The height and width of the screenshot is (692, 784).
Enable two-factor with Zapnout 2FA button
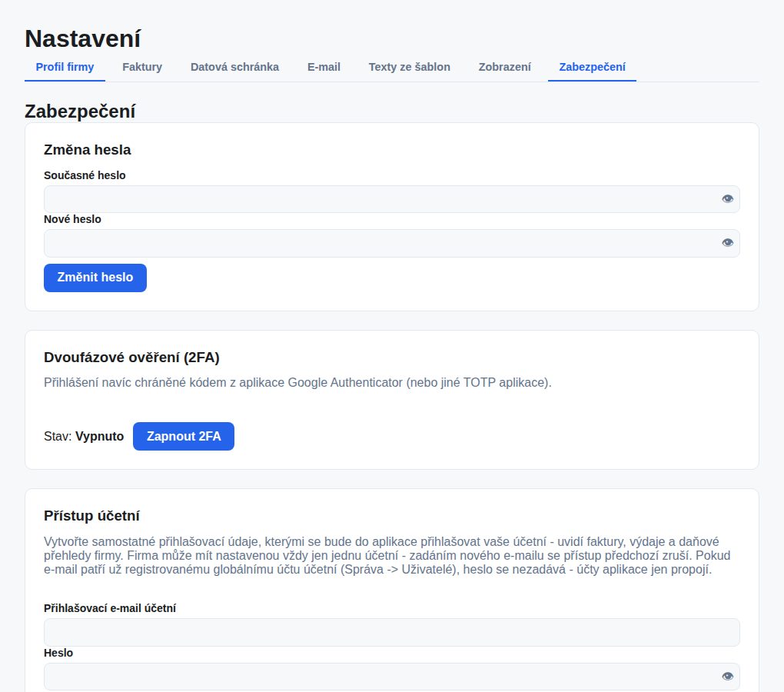pyautogui.click(x=184, y=437)
